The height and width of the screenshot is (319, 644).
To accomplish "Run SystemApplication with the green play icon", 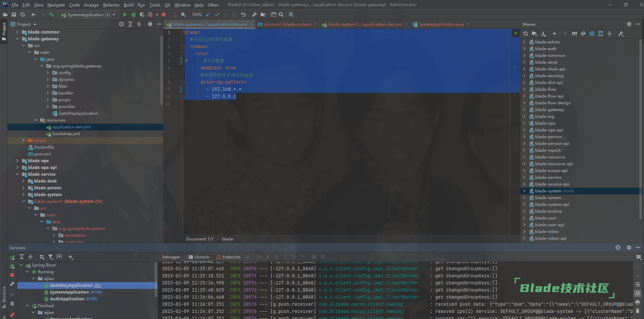I will (x=125, y=15).
